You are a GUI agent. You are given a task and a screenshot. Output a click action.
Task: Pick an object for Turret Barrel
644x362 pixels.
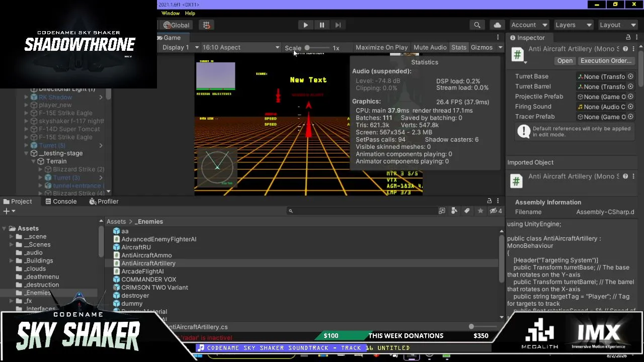pos(630,86)
